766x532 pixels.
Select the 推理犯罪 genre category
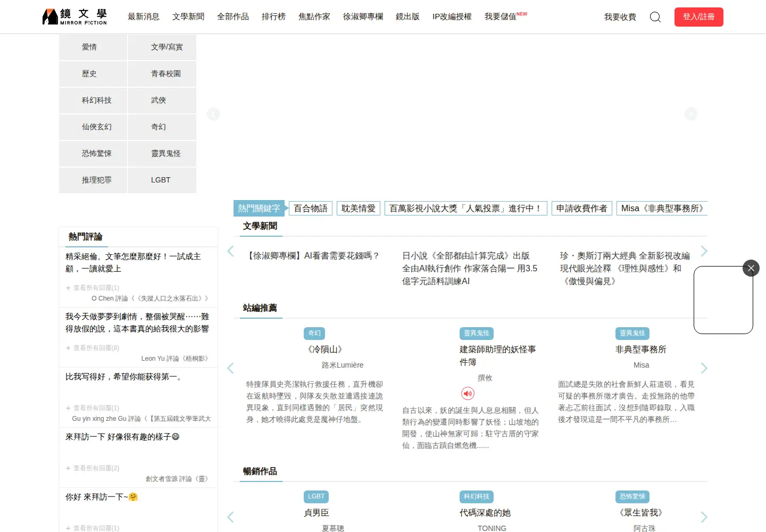click(x=93, y=180)
